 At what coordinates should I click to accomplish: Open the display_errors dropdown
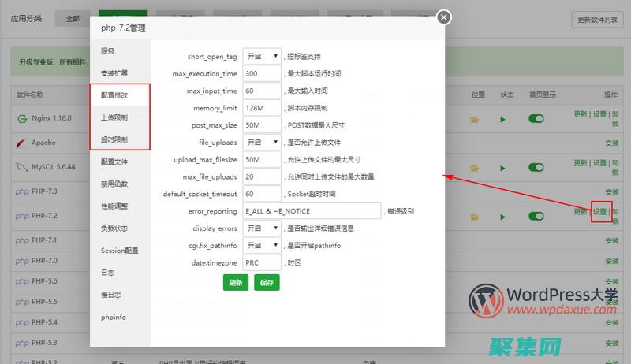[262, 228]
